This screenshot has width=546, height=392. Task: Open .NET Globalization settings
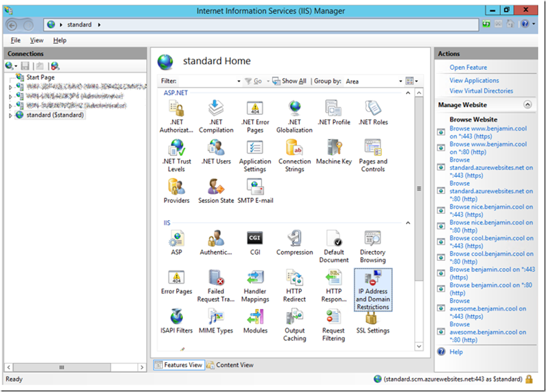pyautogui.click(x=295, y=117)
